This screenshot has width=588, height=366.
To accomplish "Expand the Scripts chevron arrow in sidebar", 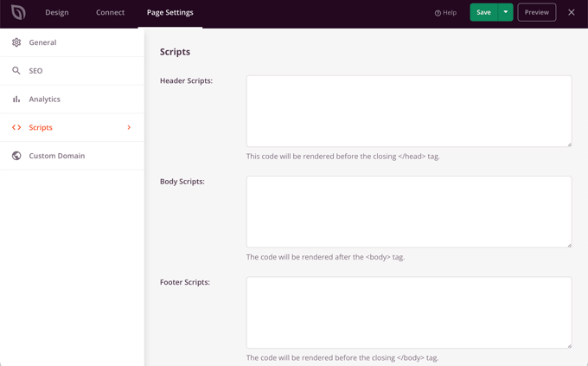I will (129, 128).
